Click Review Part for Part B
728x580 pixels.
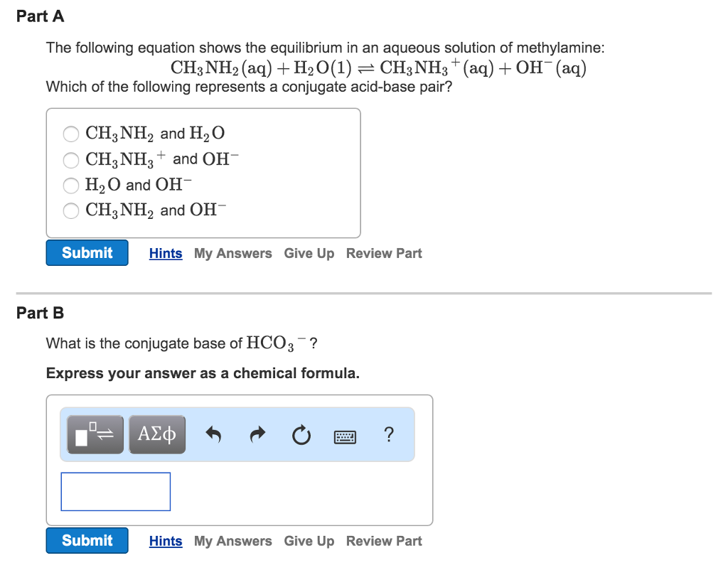[x=384, y=541]
